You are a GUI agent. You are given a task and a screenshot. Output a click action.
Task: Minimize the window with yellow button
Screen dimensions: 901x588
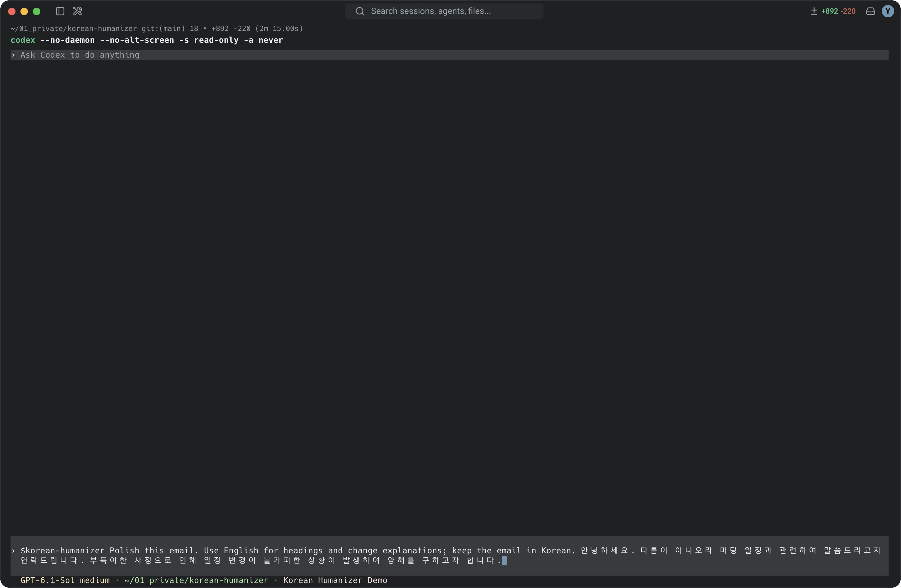[24, 11]
